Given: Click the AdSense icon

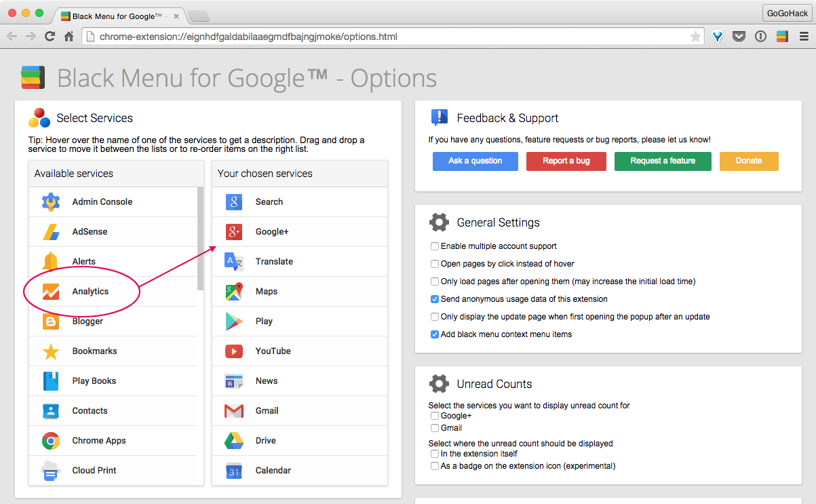Looking at the screenshot, I should click(x=51, y=232).
